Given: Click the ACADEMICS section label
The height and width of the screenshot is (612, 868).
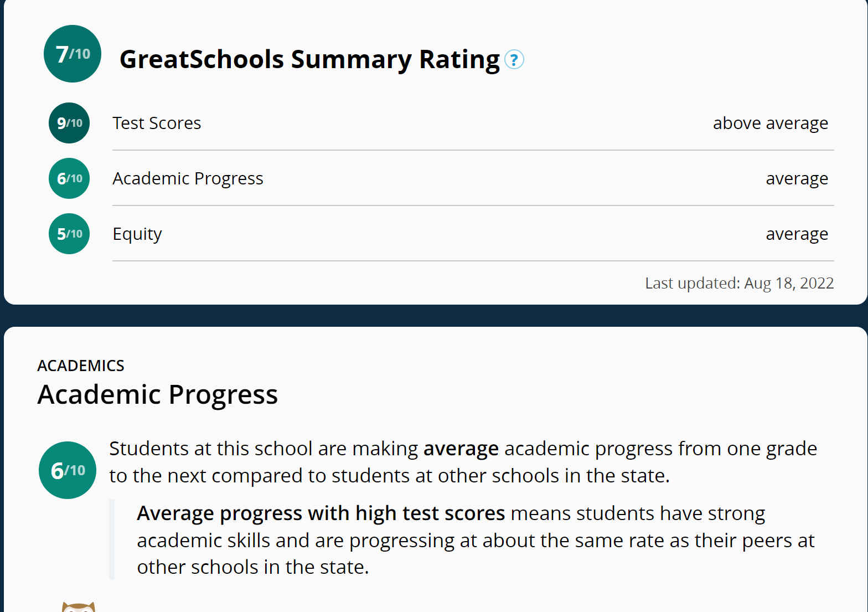Looking at the screenshot, I should tap(81, 366).
